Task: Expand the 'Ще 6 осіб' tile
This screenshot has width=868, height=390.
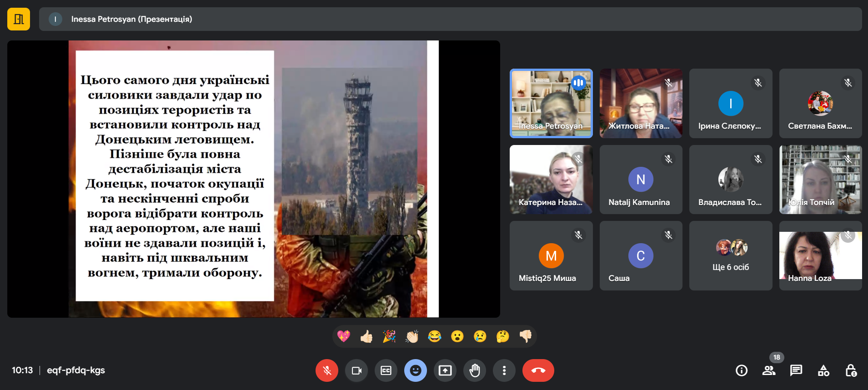Action: [730, 256]
